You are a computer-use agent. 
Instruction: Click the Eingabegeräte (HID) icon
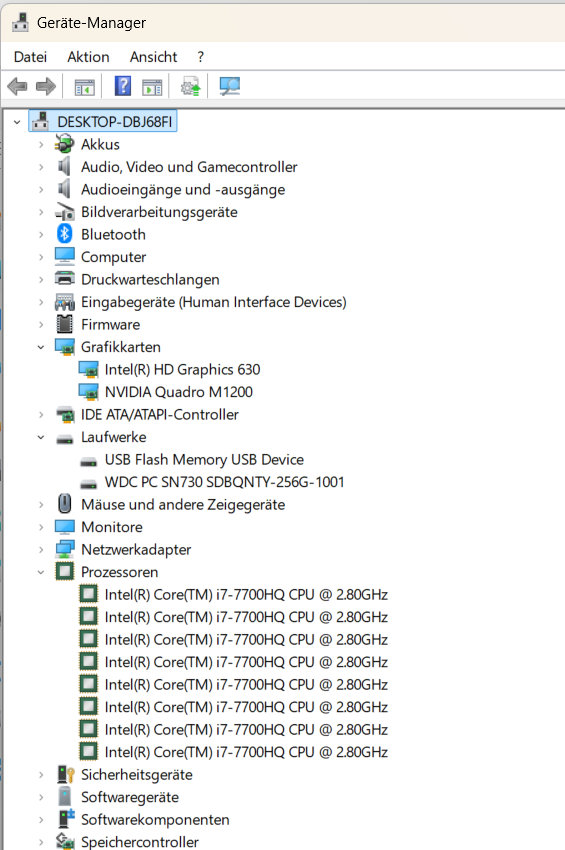coord(65,302)
